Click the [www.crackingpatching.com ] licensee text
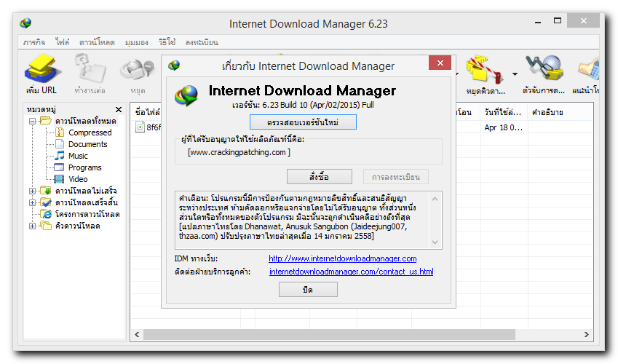 point(239,152)
